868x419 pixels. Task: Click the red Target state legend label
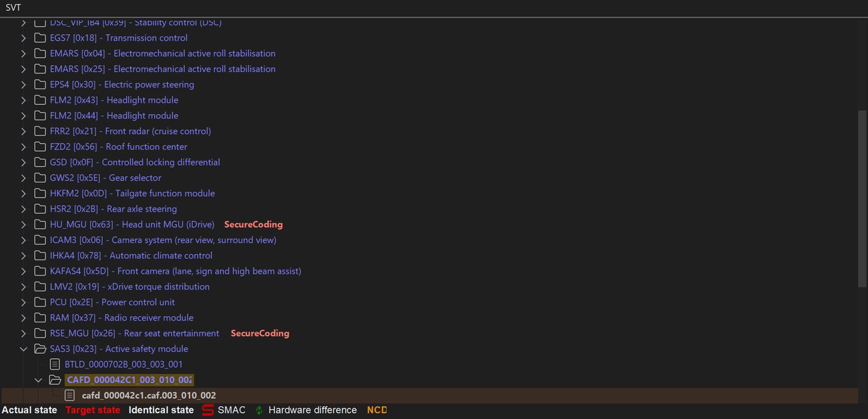(93, 410)
